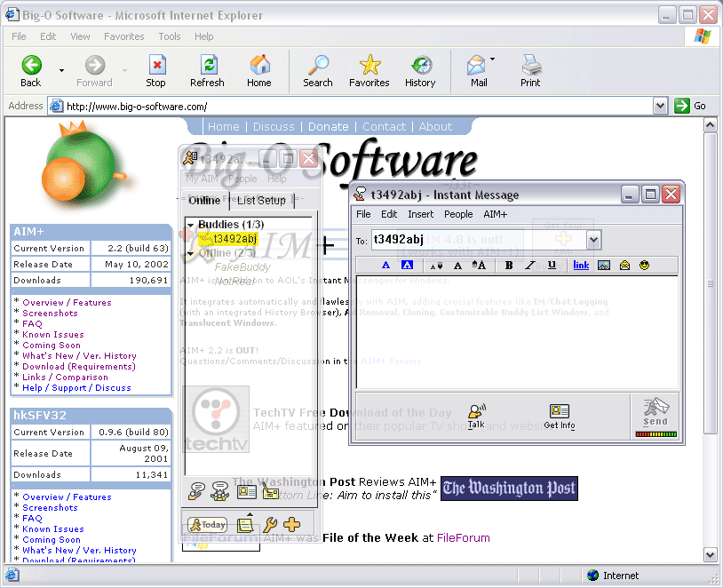The width and height of the screenshot is (723, 588).
Task: Click the green Go arrow button
Action: (x=681, y=106)
